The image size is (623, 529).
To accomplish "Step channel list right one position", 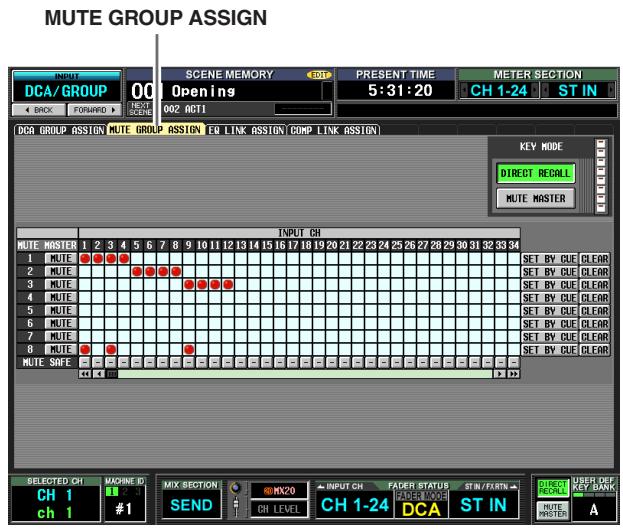I will click(x=499, y=374).
